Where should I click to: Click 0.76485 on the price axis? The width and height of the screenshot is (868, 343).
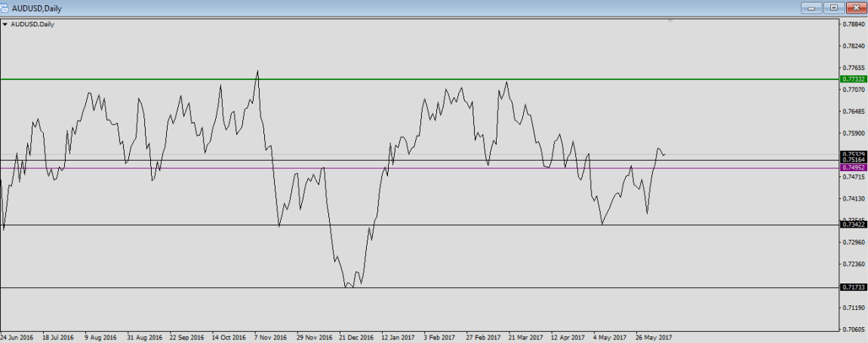click(x=854, y=112)
